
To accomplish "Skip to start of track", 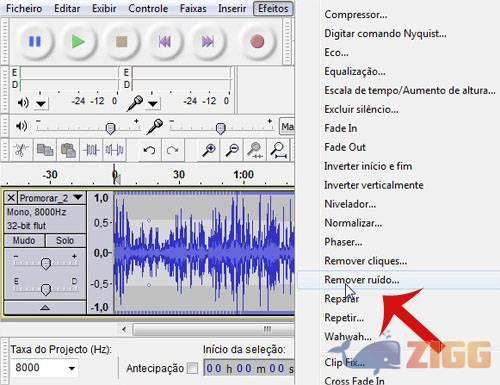I will (165, 42).
